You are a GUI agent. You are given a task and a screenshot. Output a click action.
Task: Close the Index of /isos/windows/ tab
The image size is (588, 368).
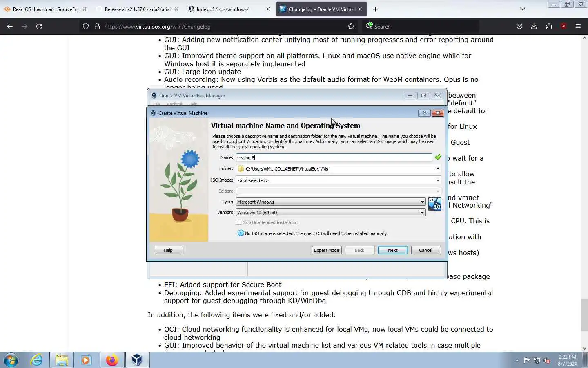point(268,9)
